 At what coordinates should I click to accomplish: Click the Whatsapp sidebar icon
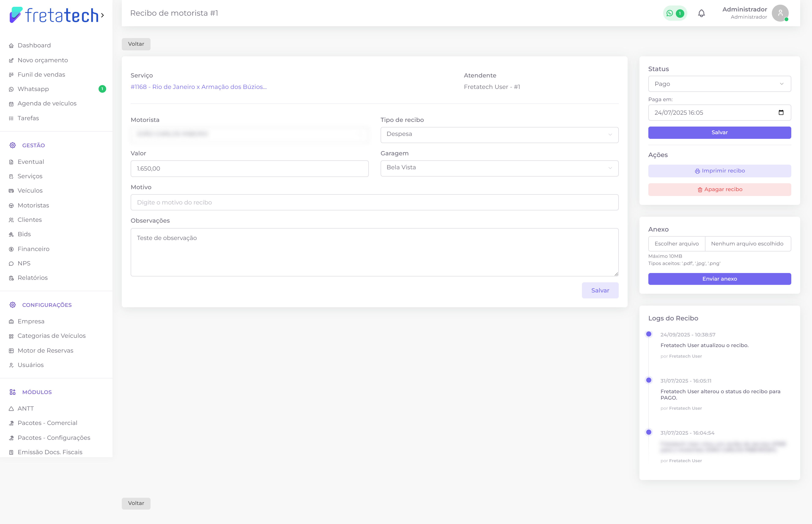(11, 89)
